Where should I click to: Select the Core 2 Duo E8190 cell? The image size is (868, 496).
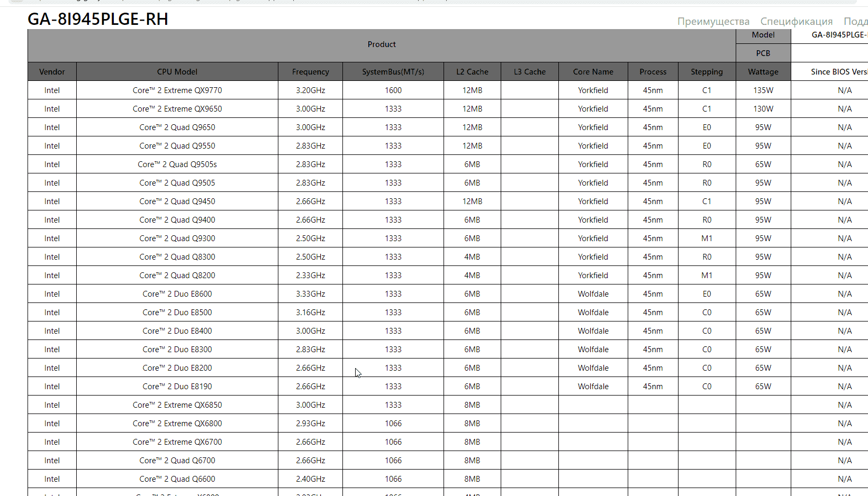coord(177,387)
